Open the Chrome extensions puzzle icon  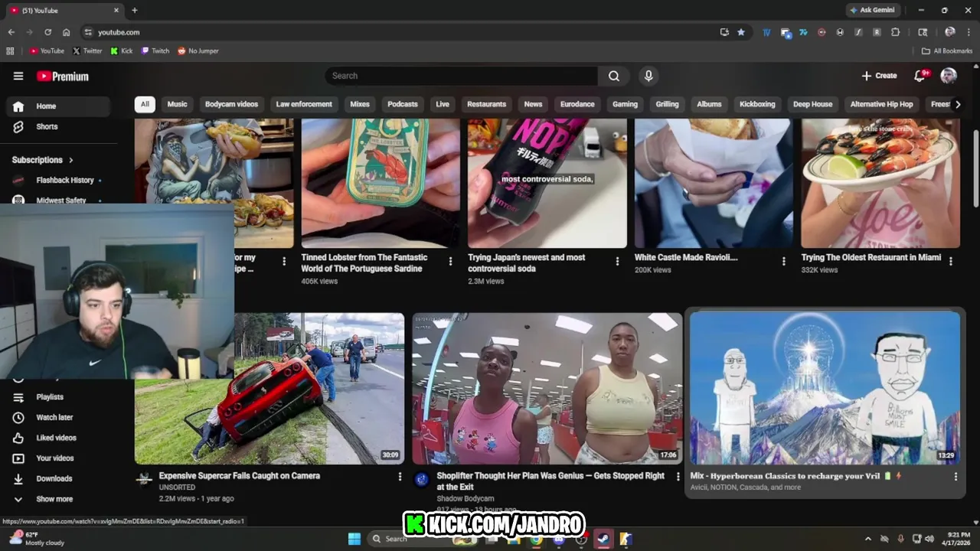pyautogui.click(x=895, y=32)
